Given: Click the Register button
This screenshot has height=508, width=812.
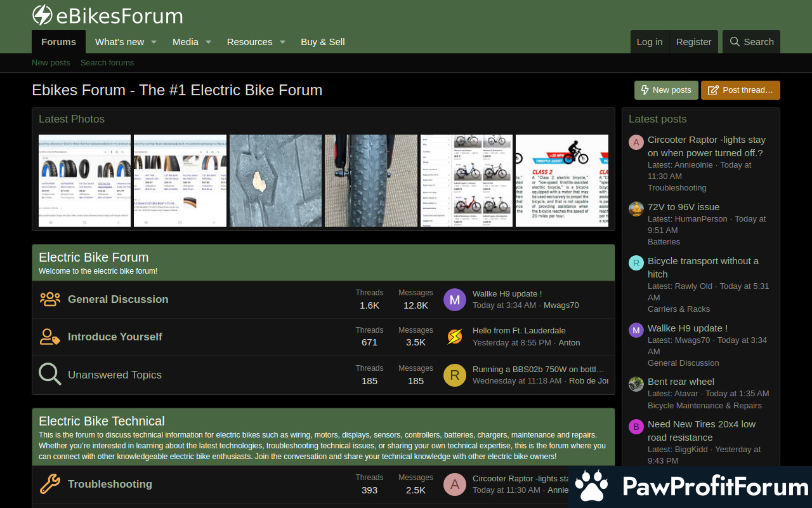Looking at the screenshot, I should click(693, 42).
